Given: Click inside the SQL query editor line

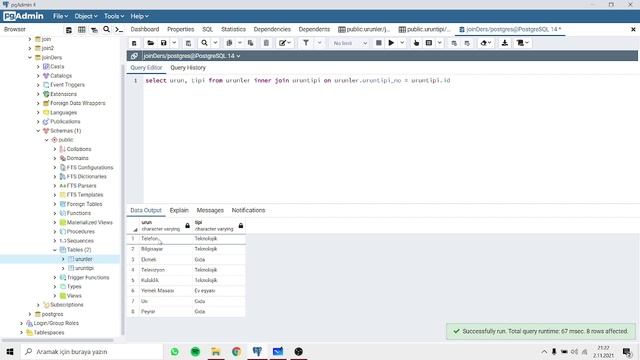Looking at the screenshot, I should pyautogui.click(x=298, y=80).
